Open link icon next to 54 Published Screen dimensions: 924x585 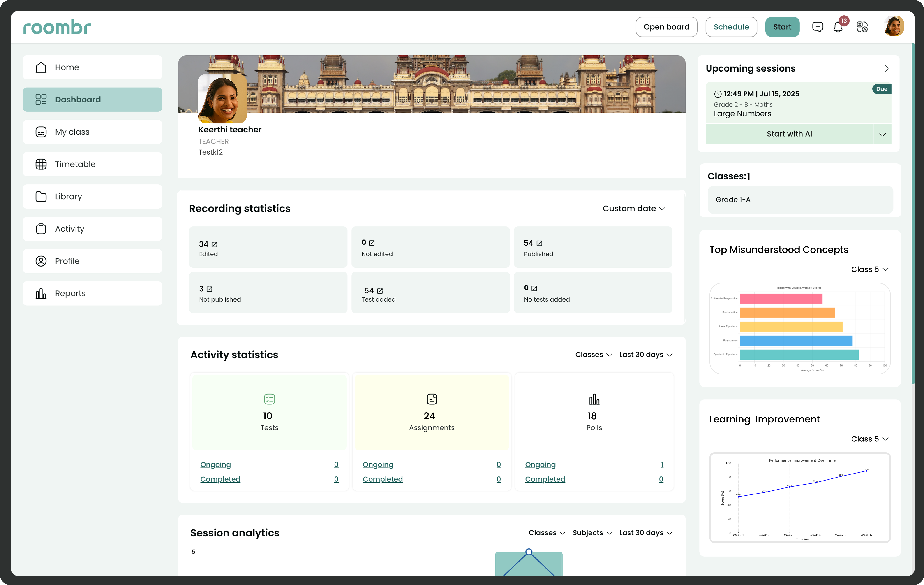(x=539, y=243)
